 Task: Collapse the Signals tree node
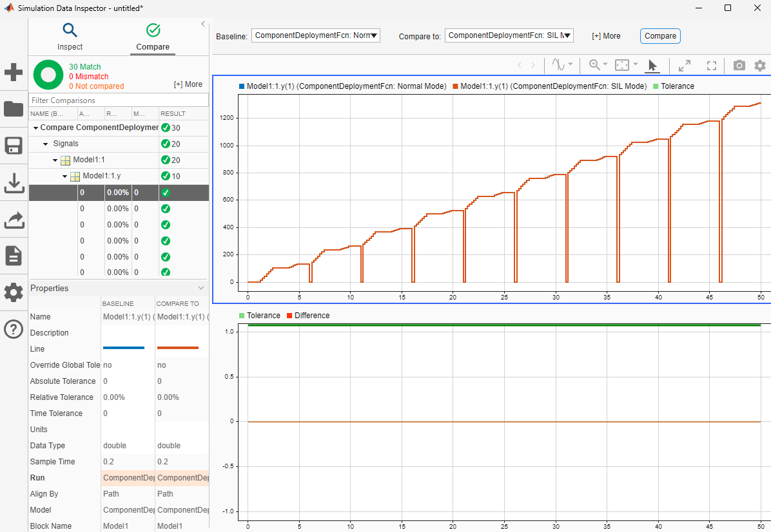click(46, 144)
